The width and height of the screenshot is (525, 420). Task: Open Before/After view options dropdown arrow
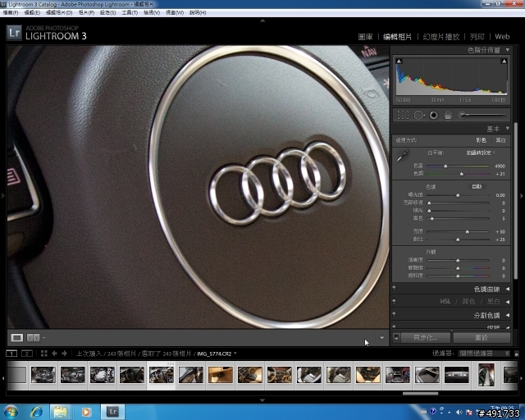click(x=43, y=338)
